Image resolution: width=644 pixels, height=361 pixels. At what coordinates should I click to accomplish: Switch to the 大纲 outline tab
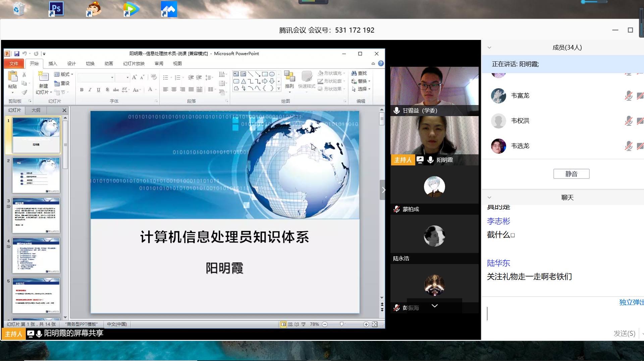[x=36, y=110]
